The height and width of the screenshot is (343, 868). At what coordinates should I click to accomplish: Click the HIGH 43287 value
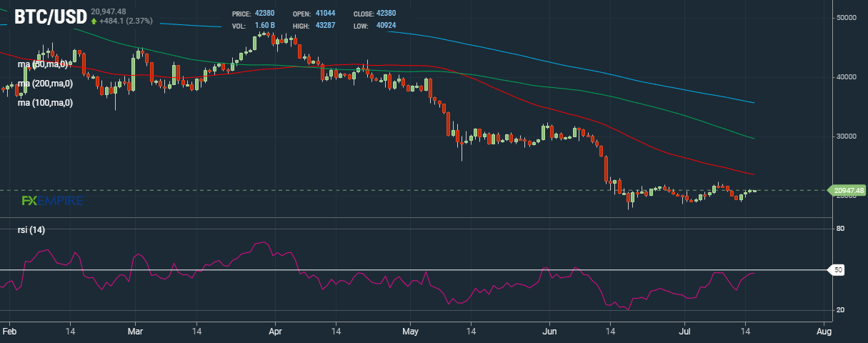pos(326,26)
